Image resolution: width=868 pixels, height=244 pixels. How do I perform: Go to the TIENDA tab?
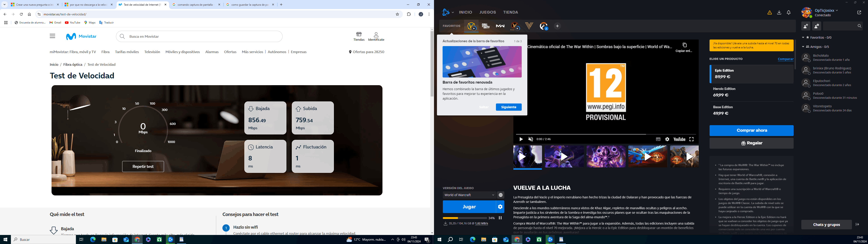510,12
